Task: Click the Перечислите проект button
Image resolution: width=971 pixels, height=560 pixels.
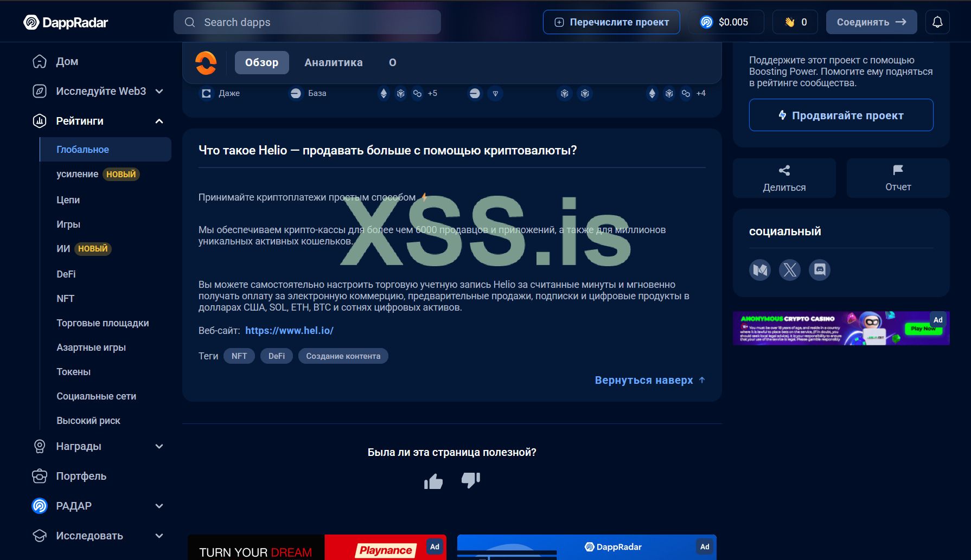Action: [611, 22]
